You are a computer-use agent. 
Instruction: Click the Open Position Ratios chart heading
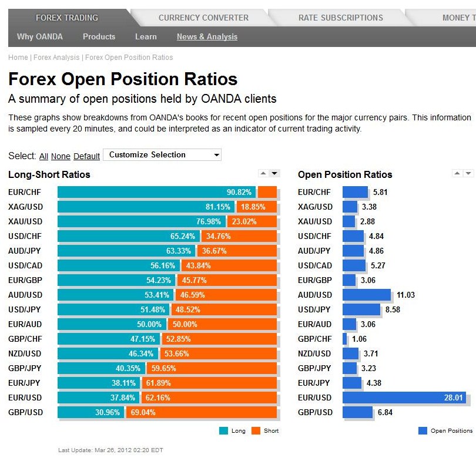pyautogui.click(x=345, y=174)
